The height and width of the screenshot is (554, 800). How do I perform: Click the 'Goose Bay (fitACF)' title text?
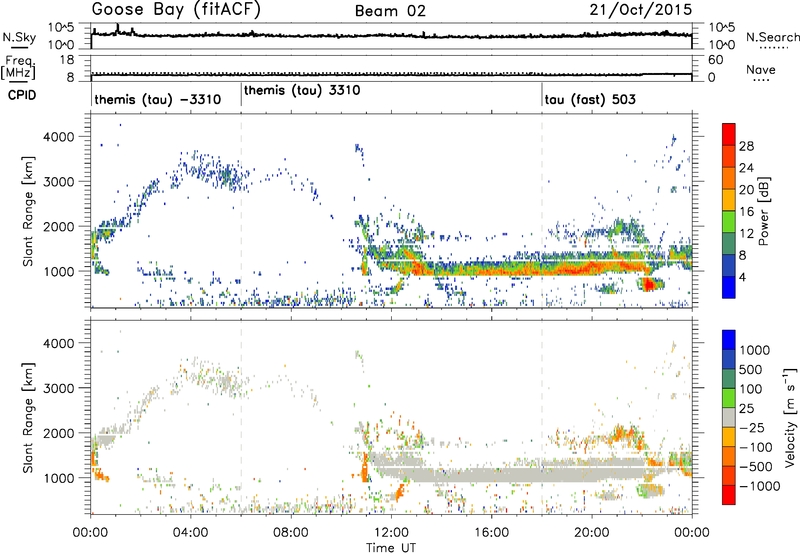click(176, 9)
